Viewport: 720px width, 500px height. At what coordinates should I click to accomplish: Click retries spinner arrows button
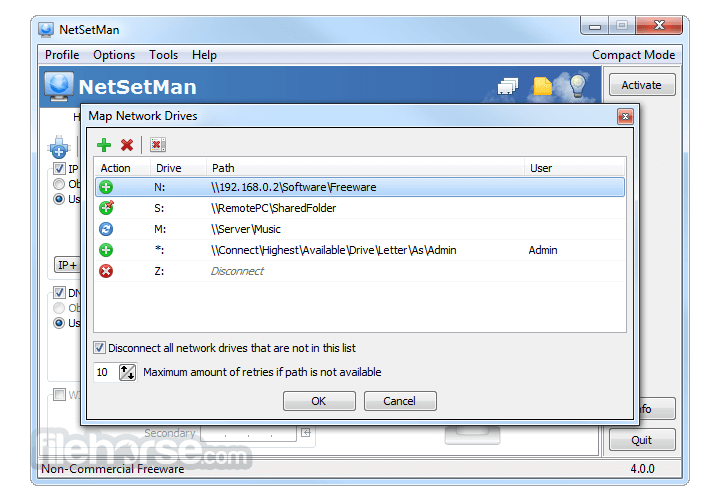[x=127, y=372]
